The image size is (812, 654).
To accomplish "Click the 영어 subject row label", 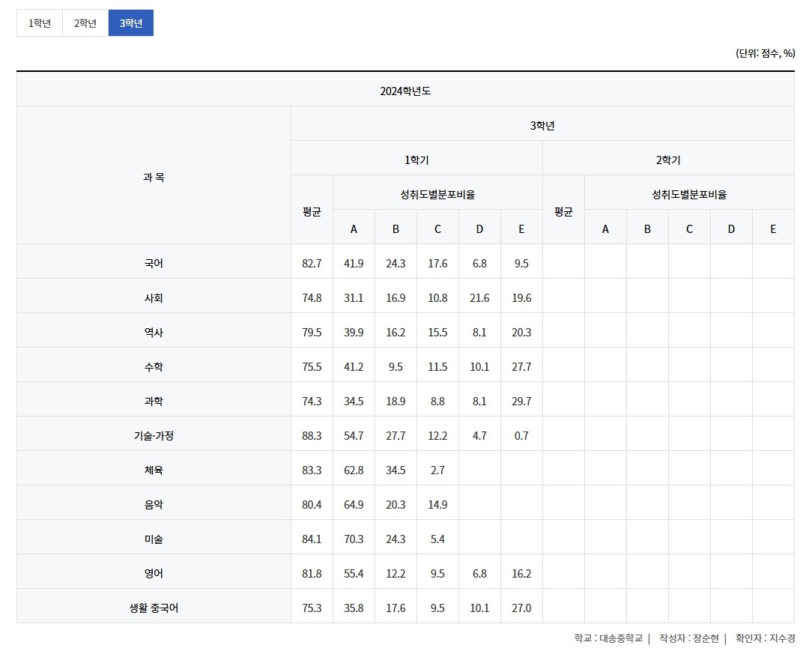I will click(x=154, y=574).
